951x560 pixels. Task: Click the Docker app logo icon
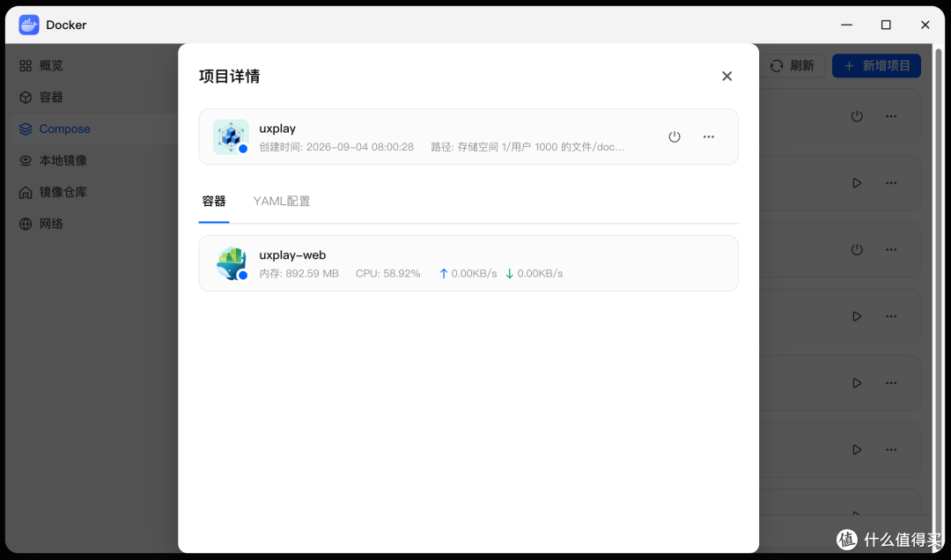click(29, 25)
